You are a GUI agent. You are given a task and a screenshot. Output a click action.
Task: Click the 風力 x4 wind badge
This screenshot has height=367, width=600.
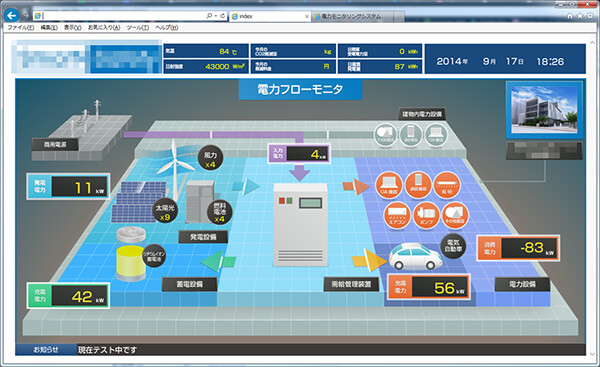coord(210,158)
